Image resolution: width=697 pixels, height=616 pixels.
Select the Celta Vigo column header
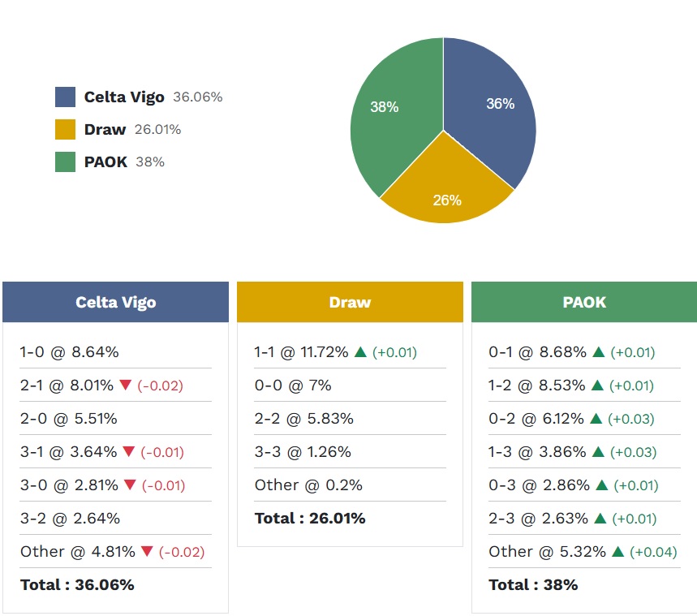tap(115, 303)
